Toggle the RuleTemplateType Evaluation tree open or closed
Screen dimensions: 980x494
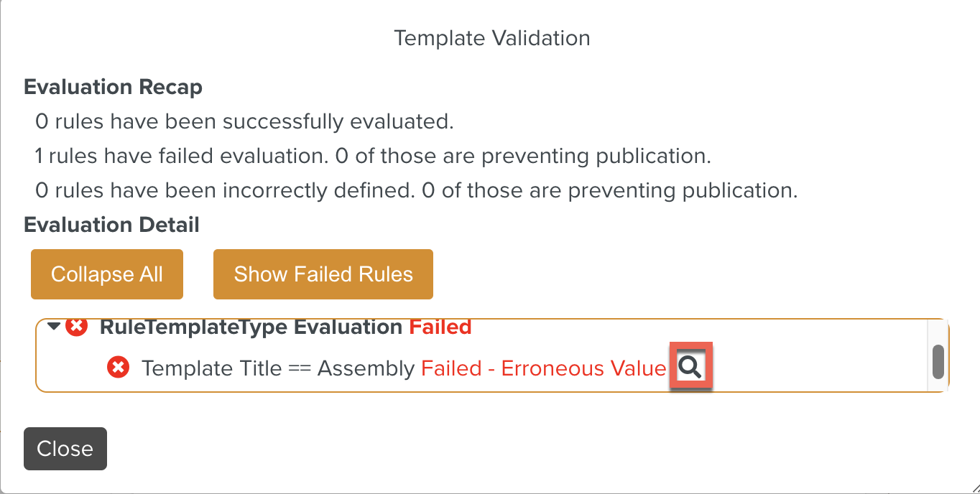tap(52, 327)
